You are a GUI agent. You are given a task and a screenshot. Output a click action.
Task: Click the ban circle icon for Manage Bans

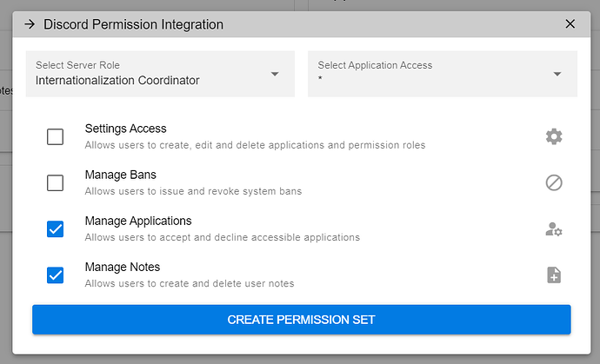(554, 182)
